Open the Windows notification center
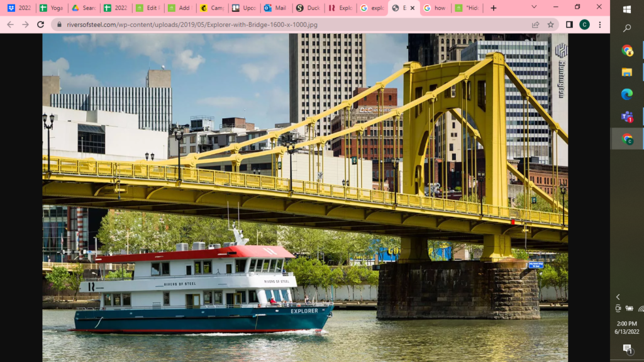This screenshot has height=362, width=644. click(x=627, y=349)
